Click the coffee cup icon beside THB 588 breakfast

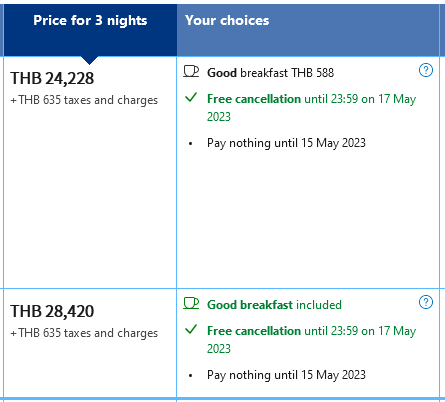point(191,71)
